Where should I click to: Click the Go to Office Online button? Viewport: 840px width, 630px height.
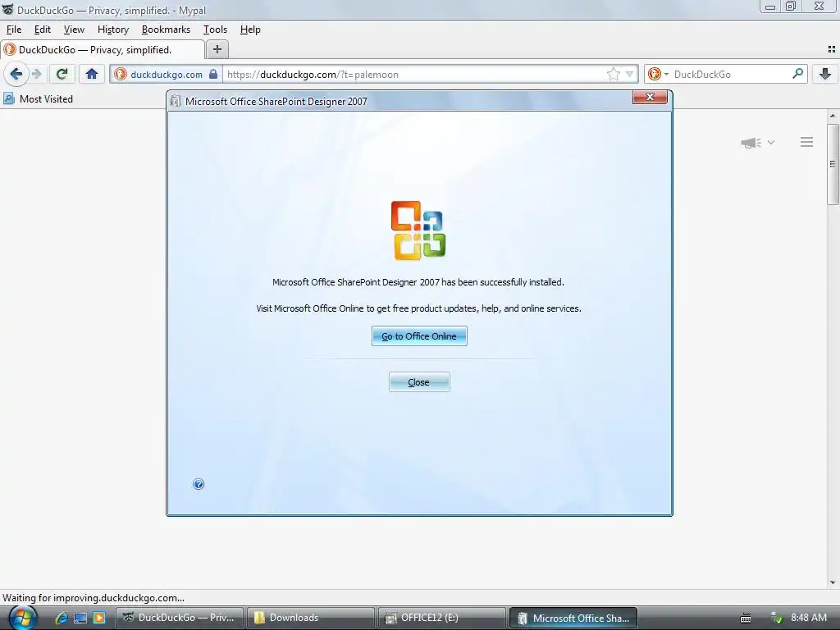tap(419, 336)
